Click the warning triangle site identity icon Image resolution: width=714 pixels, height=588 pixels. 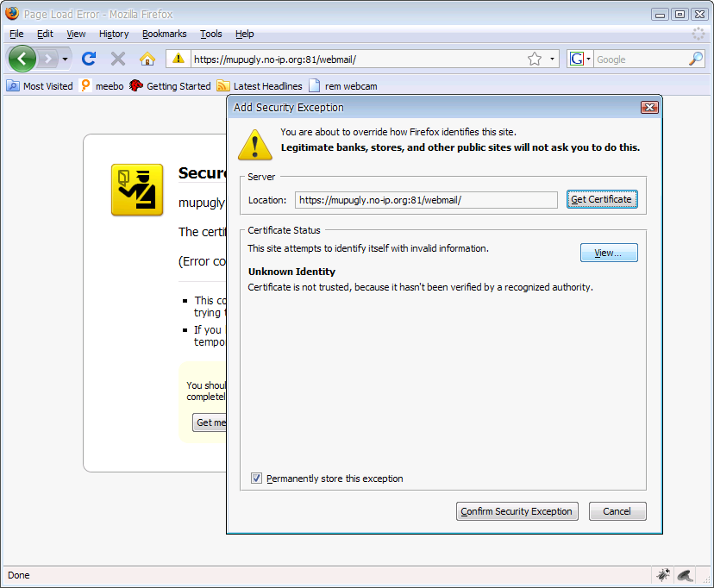coord(178,59)
